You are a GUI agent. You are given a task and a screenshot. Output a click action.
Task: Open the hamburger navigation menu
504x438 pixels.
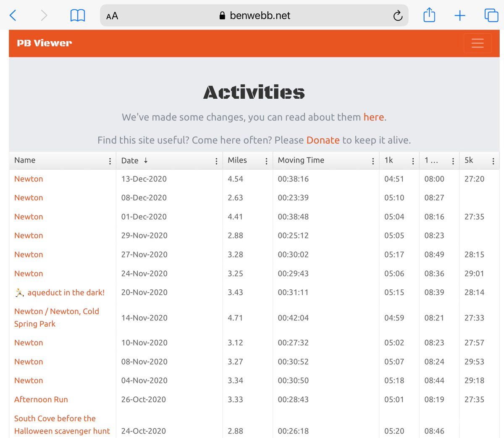click(477, 43)
